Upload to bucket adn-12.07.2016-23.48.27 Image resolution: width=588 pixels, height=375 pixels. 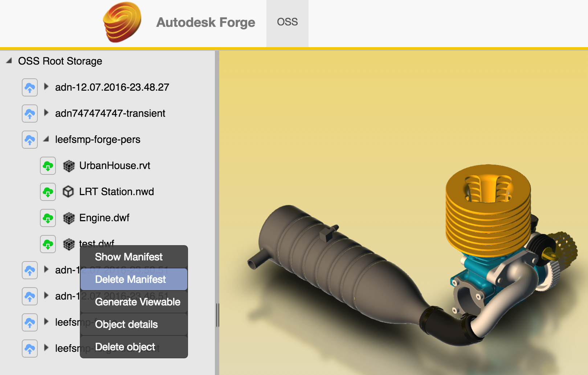click(30, 87)
